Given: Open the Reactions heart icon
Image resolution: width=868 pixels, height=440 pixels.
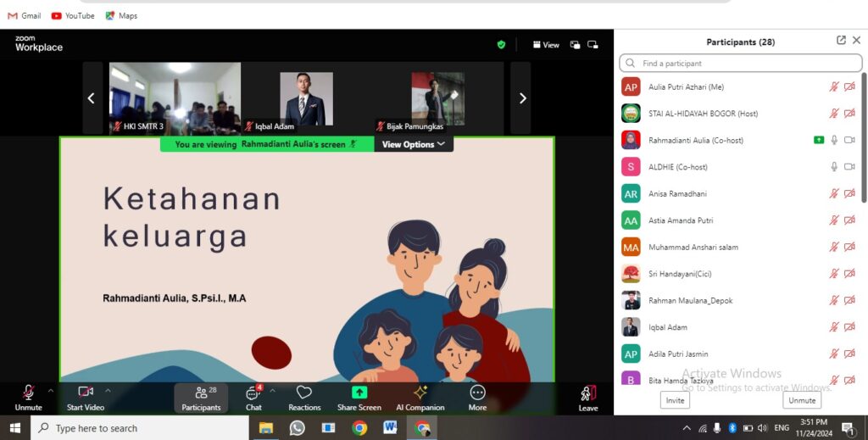Looking at the screenshot, I should pos(304,393).
